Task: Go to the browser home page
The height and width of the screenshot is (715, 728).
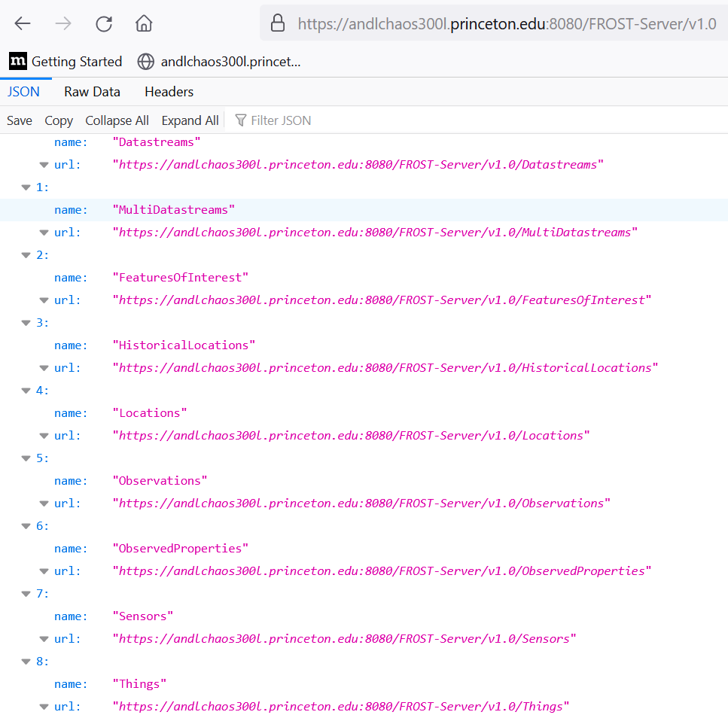Action: 144,23
